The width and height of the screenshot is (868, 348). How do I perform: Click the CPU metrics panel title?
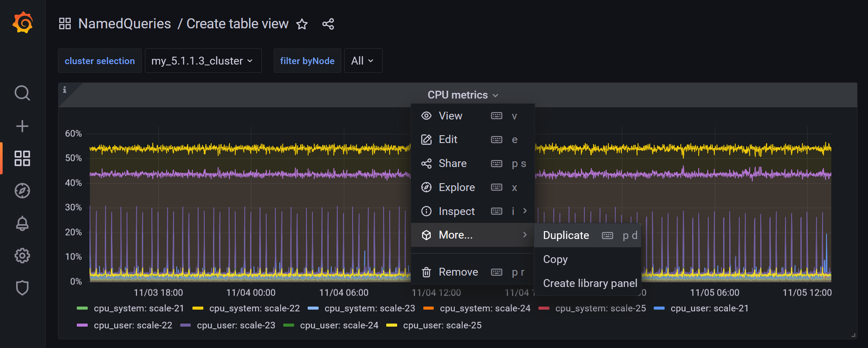point(458,95)
